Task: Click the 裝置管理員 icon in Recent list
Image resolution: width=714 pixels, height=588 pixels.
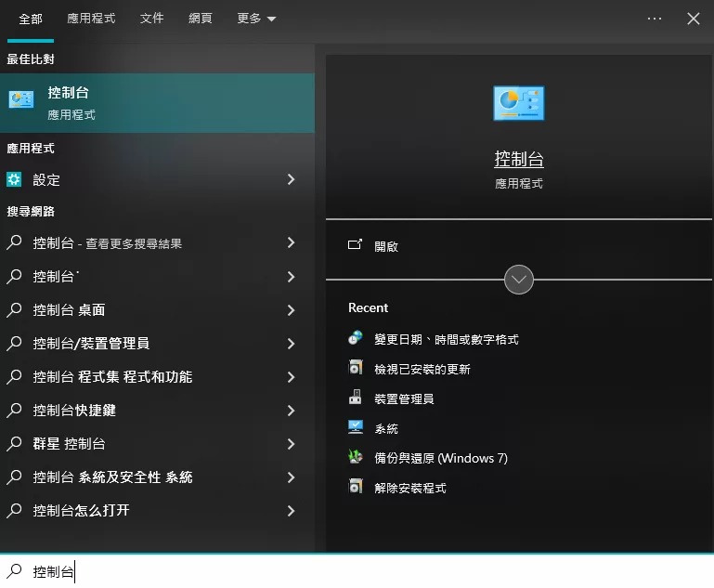Action: [x=356, y=399]
